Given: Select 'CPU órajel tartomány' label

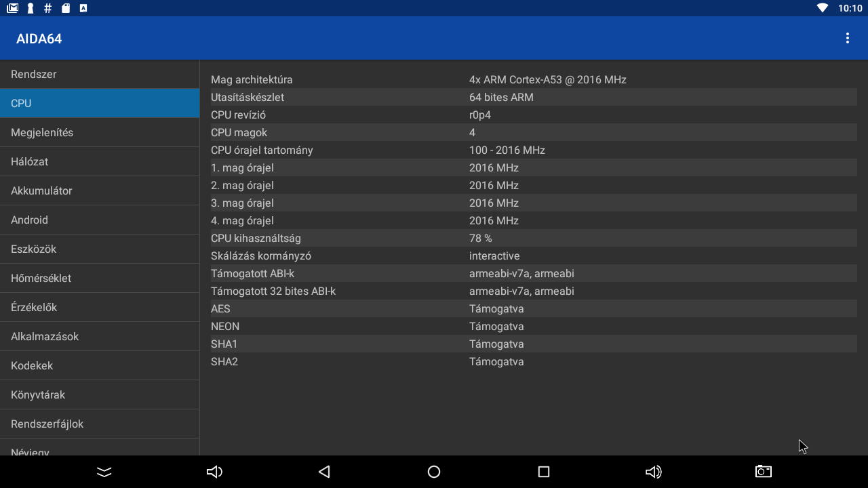Looking at the screenshot, I should 262,150.
